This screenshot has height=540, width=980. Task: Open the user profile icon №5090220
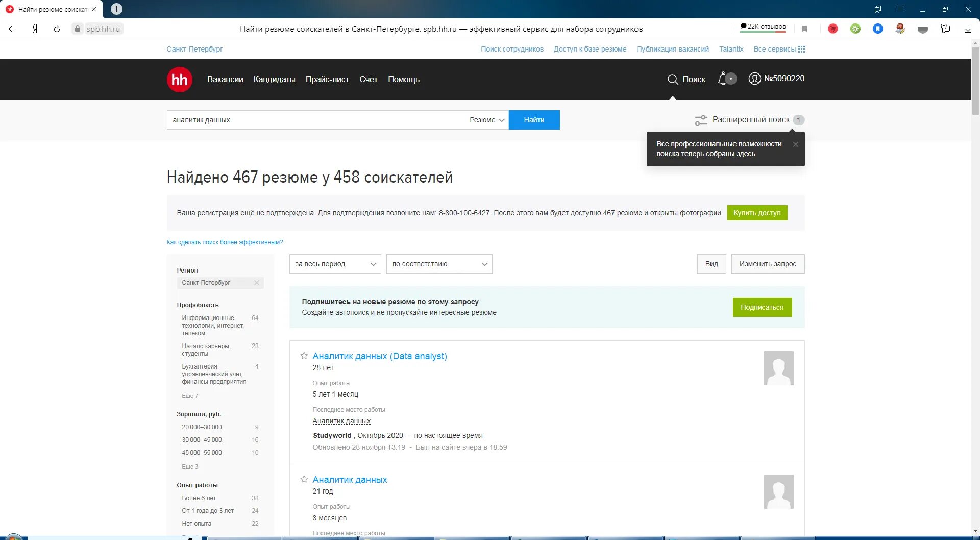[754, 79]
